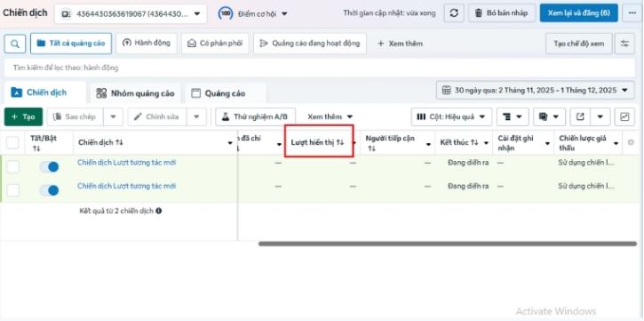This screenshot has height=321, width=644.
Task: Click the export share icon button
Action: pyautogui.click(x=580, y=116)
